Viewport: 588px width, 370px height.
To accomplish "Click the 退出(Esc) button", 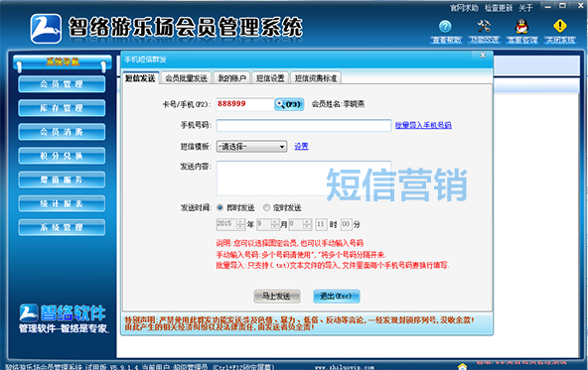I will point(337,297).
